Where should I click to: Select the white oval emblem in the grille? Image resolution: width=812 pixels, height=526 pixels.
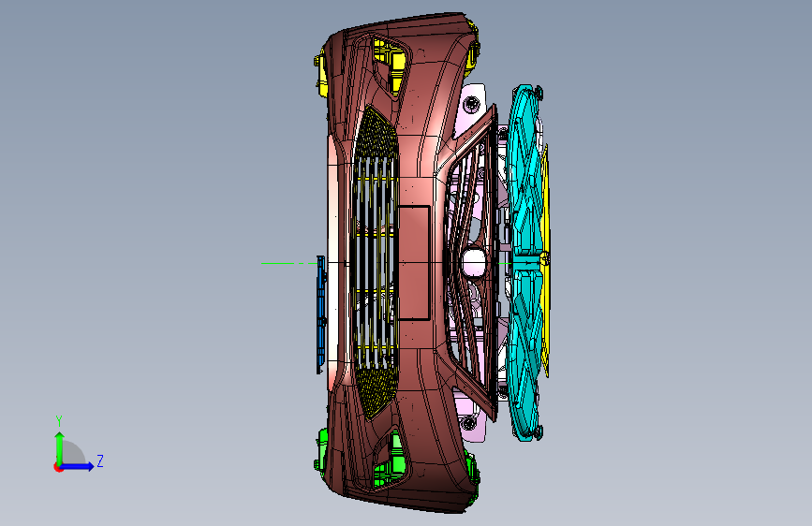(474, 262)
